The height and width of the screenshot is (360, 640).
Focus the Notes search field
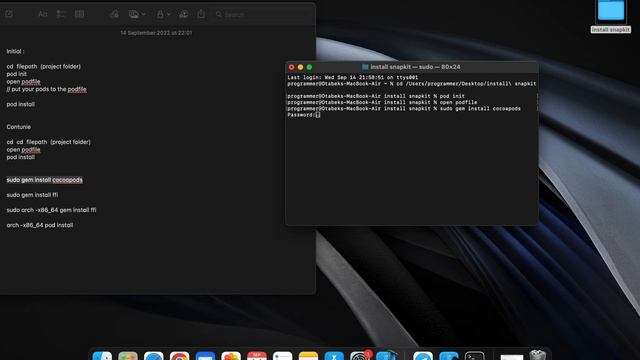point(261,15)
